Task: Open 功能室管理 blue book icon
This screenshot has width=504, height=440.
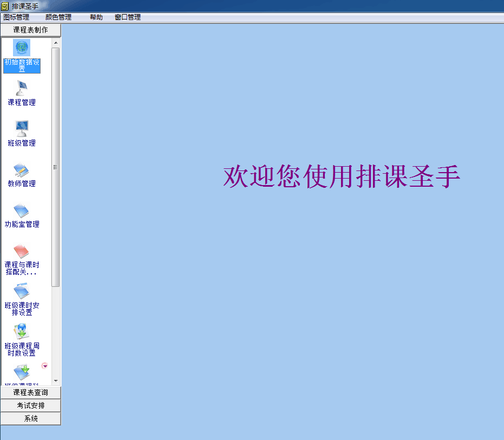Action: click(x=22, y=211)
